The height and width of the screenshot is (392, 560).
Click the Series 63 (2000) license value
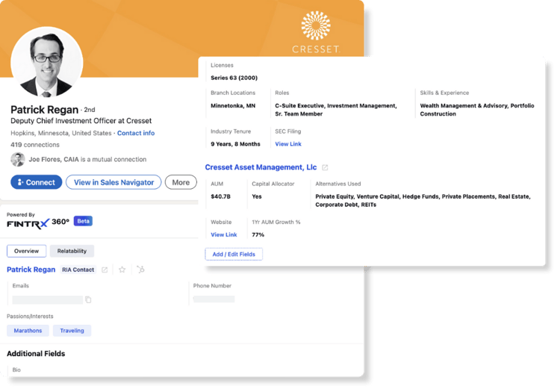point(234,78)
